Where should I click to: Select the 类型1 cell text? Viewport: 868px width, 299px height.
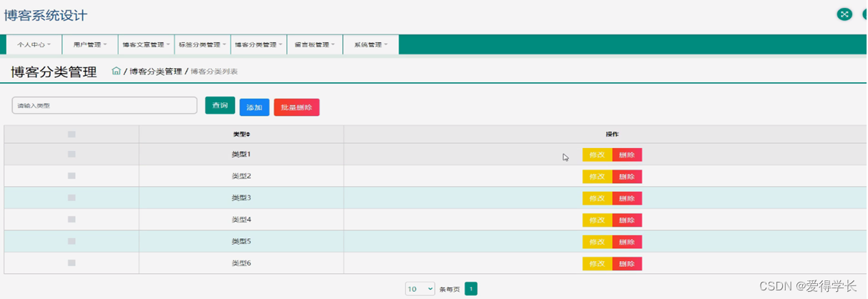pyautogui.click(x=242, y=155)
